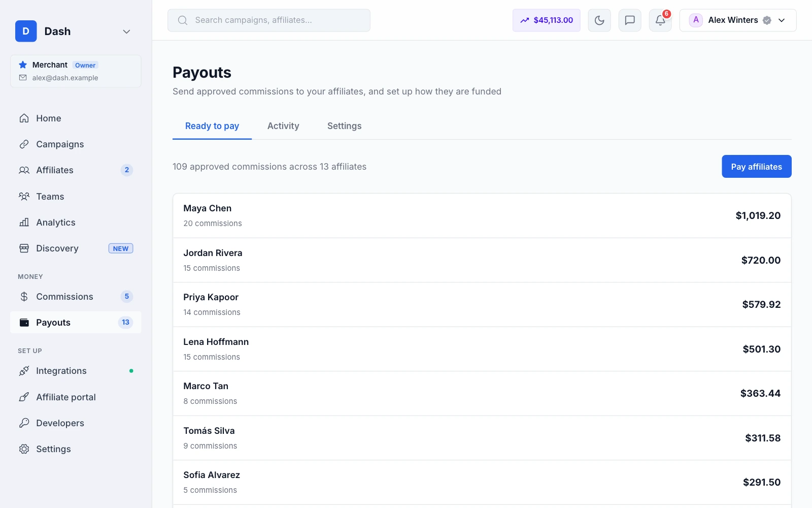Viewport: 812px width, 508px height.
Task: Open Maya Chen payout row
Action: [x=482, y=215]
